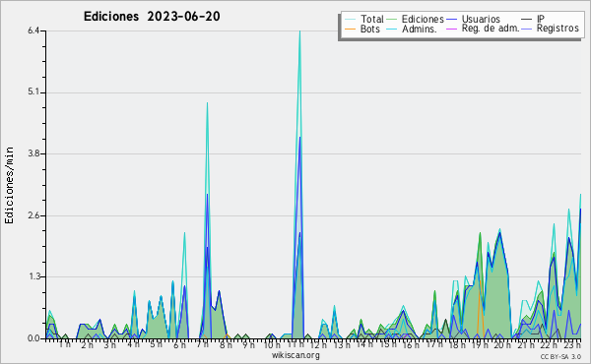Viewport: 591px width, 364px height.
Task: Click the '23 h' x-axis label
Action: (x=572, y=344)
